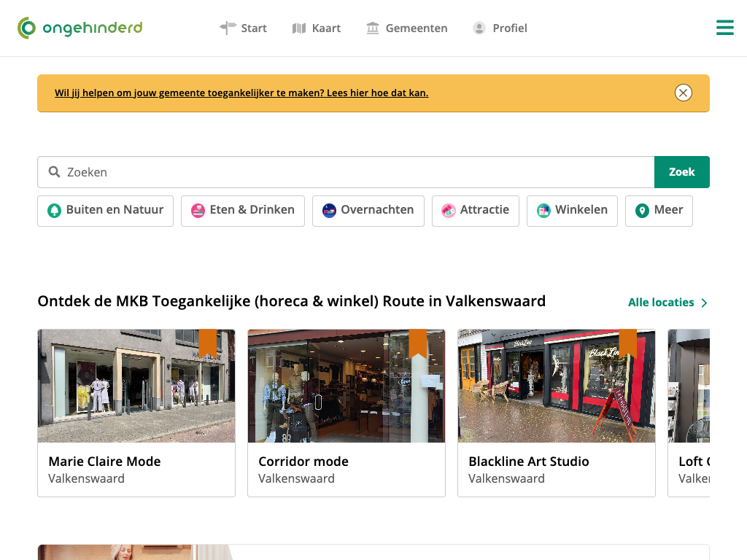The image size is (747, 560).
Task: Open the Marie Claire Mode photo
Action: pos(136,386)
